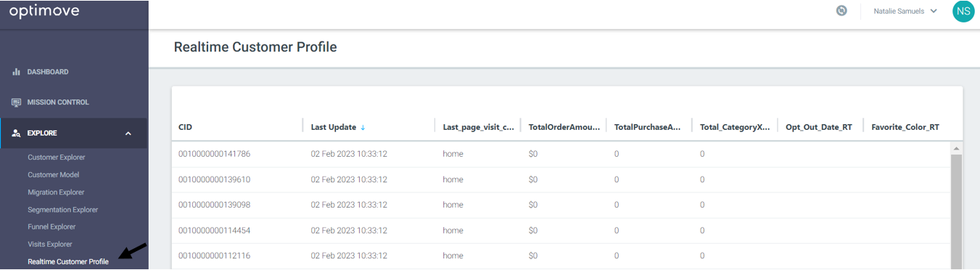This screenshot has height=270, width=980.
Task: Collapse the Explore menu chevron
Action: 128,134
